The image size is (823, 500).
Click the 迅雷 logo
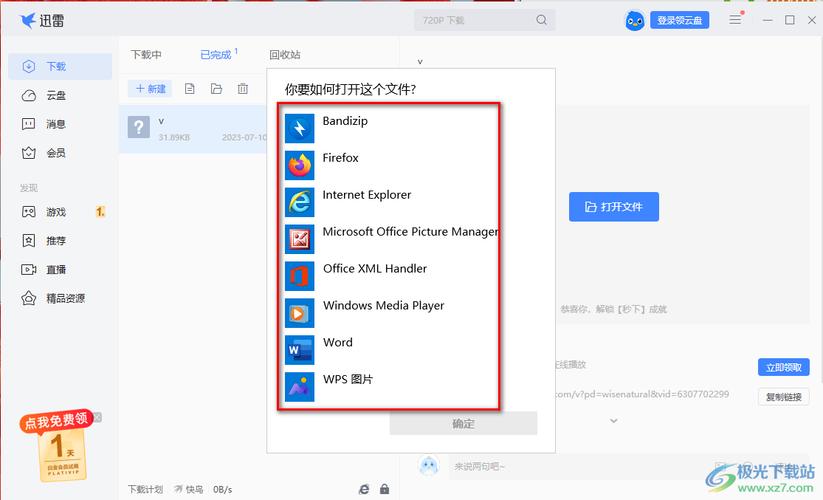(42, 20)
